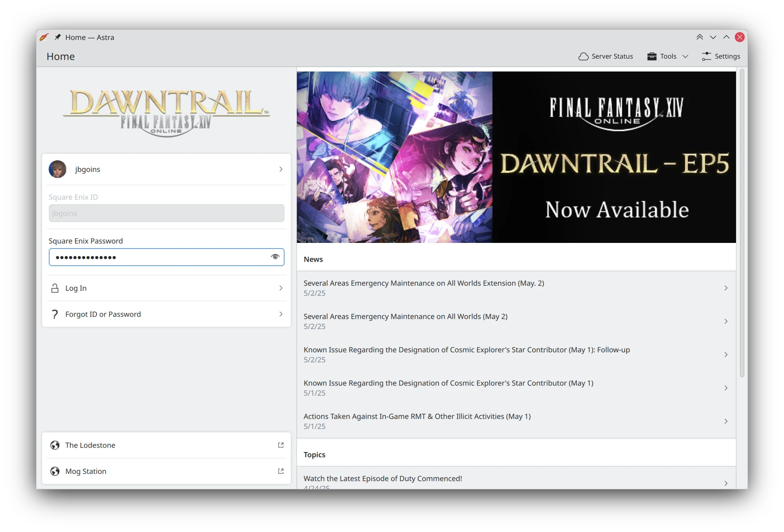Screen dimensions: 784x532
Task: Open Watch the Latest Episode of Duty Commenced
Action: pyautogui.click(x=516, y=479)
